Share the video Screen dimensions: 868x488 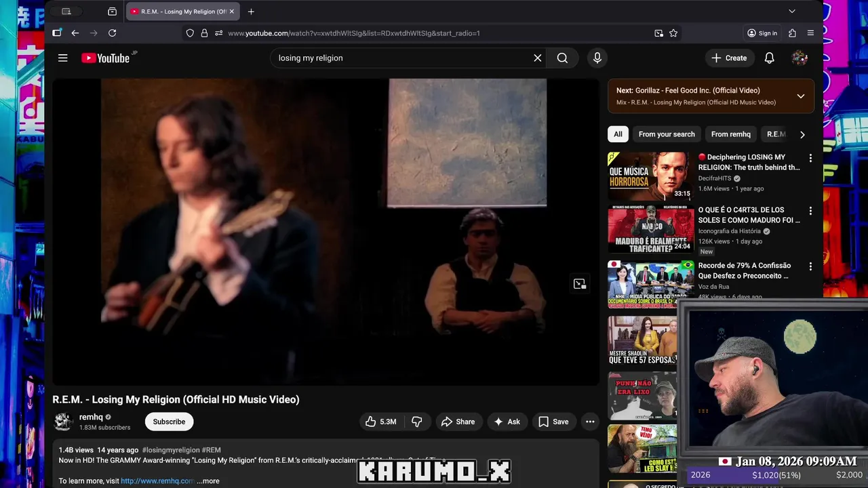point(458,422)
